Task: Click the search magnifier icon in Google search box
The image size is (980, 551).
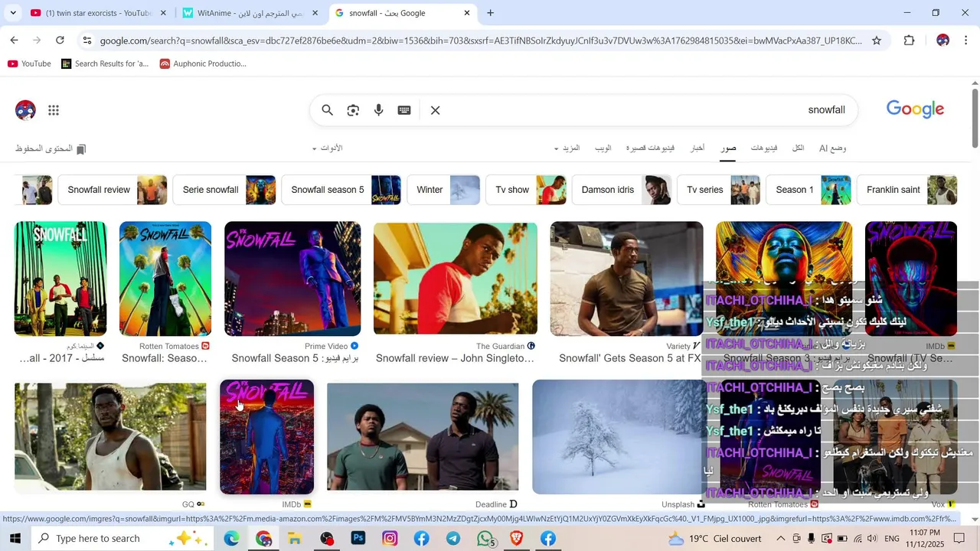Action: (327, 110)
